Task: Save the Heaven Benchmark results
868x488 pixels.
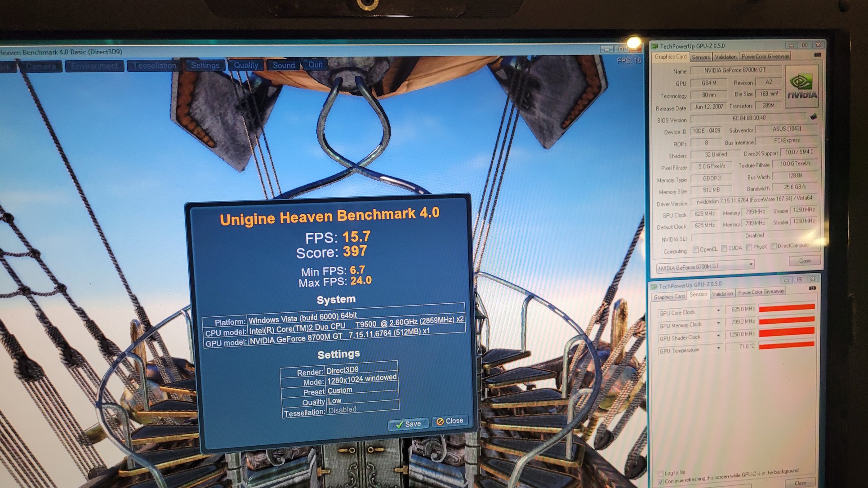Action: (x=408, y=424)
